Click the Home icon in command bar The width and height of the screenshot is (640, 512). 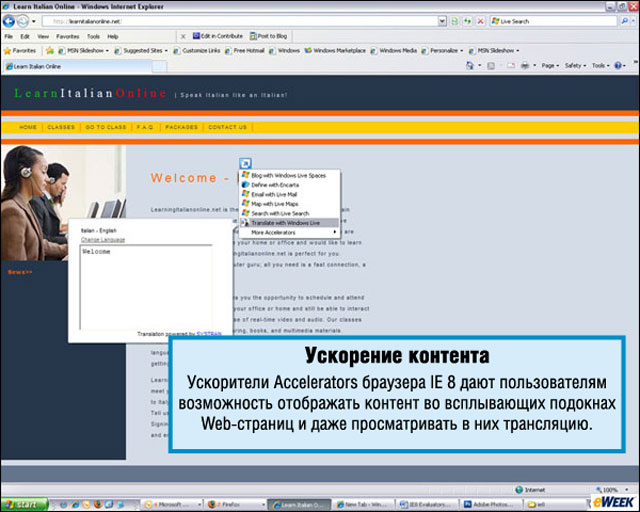(470, 65)
